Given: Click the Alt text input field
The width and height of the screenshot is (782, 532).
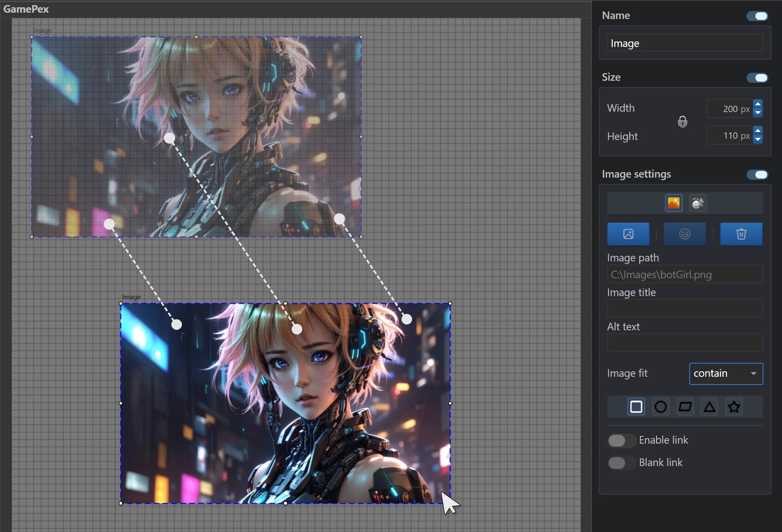Looking at the screenshot, I should pyautogui.click(x=685, y=343).
